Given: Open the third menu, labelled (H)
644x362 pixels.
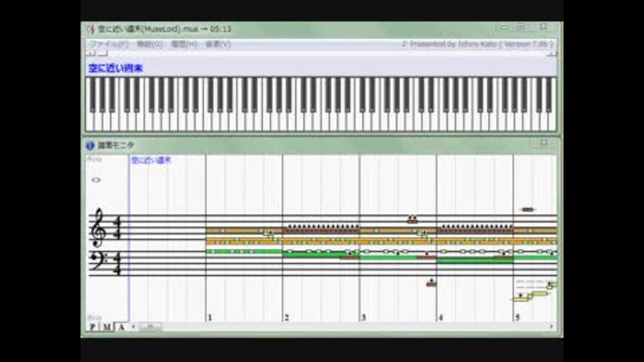Looking at the screenshot, I should pyautogui.click(x=184, y=44).
